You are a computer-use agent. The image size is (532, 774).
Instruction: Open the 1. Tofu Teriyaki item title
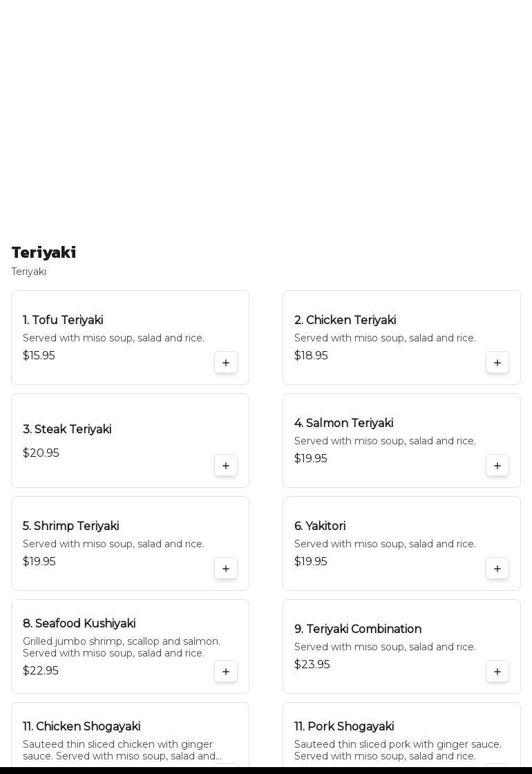coord(63,320)
